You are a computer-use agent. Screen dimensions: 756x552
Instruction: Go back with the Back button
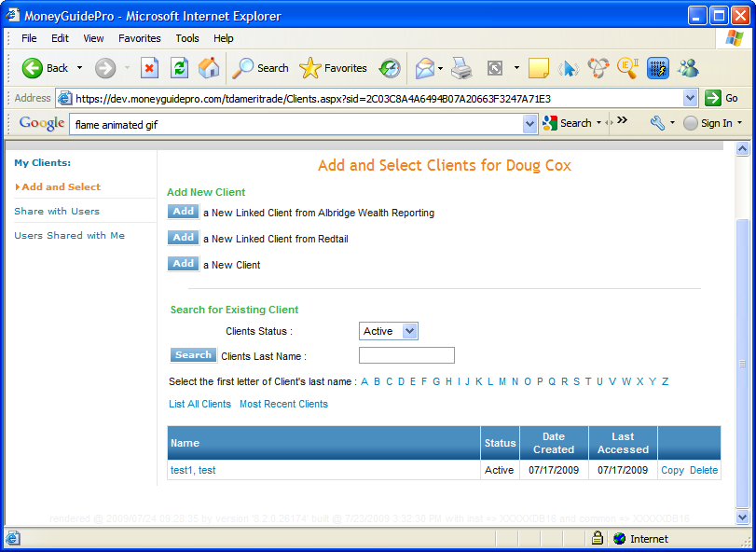pyautogui.click(x=45, y=68)
